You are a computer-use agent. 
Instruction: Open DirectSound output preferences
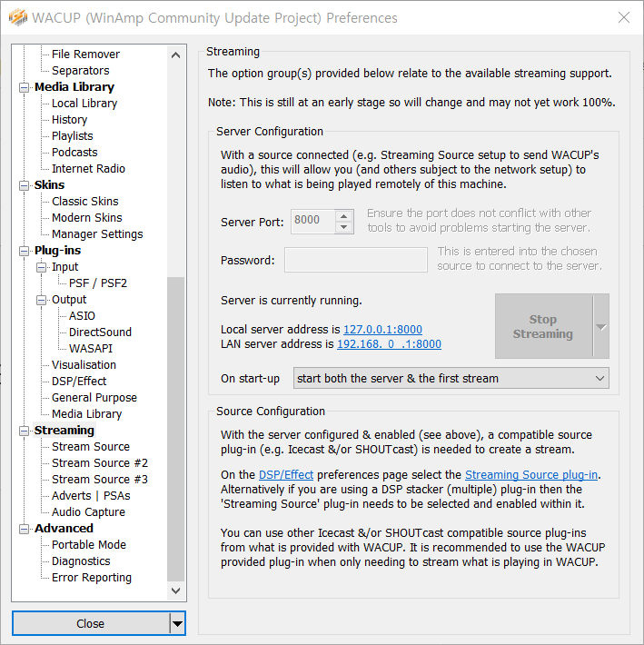(100, 332)
